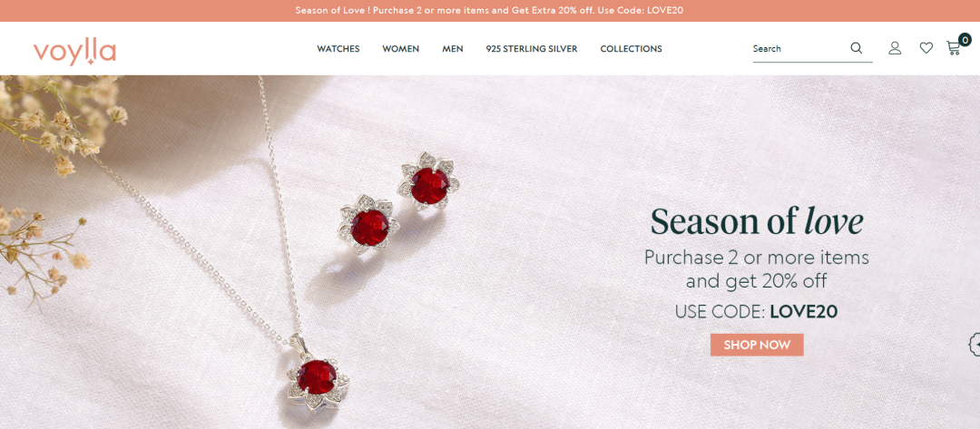The height and width of the screenshot is (429, 980).
Task: Open the WOMEN menu
Action: pos(401,49)
